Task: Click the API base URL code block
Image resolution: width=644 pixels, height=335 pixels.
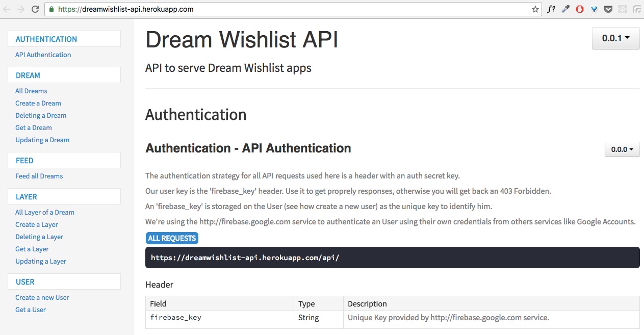Action: [x=392, y=257]
